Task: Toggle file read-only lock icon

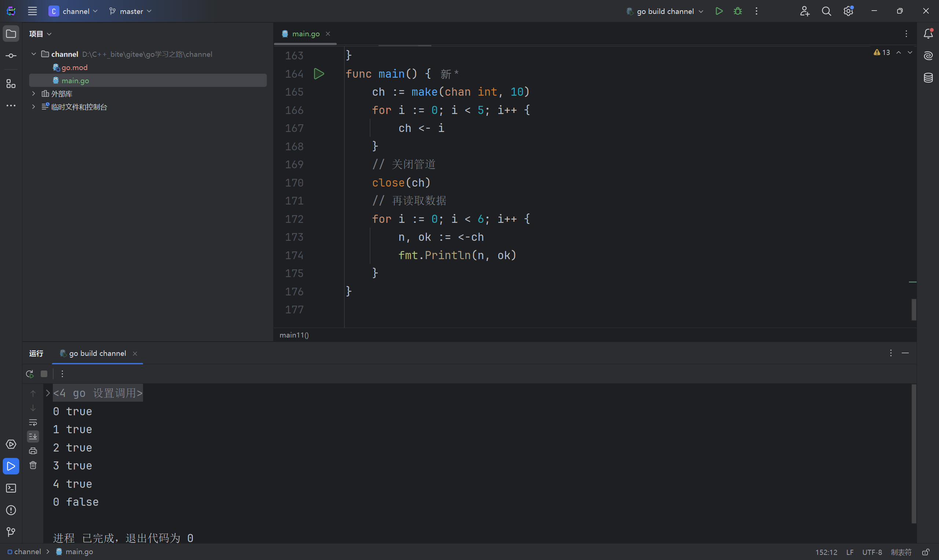Action: click(925, 552)
